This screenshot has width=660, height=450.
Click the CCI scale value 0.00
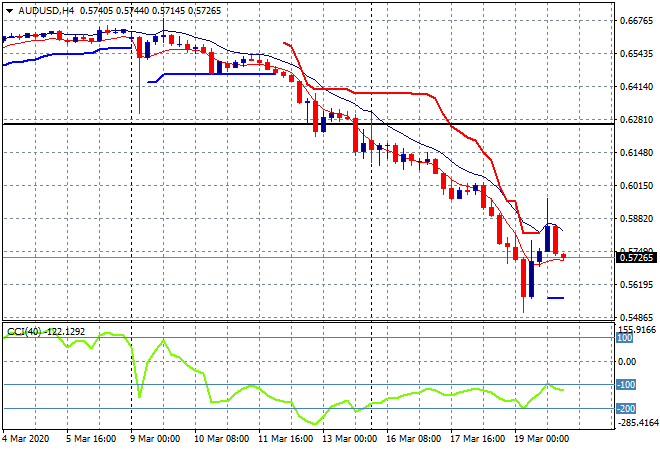[626, 362]
